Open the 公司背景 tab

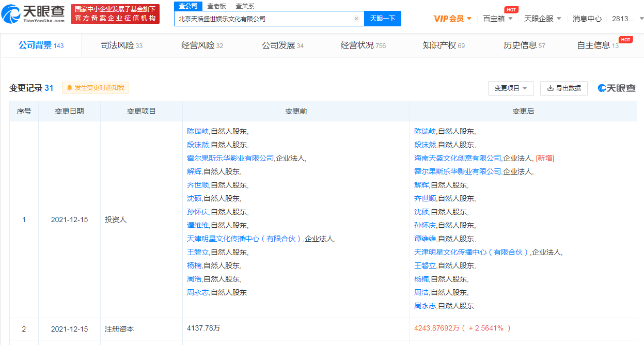(41, 45)
